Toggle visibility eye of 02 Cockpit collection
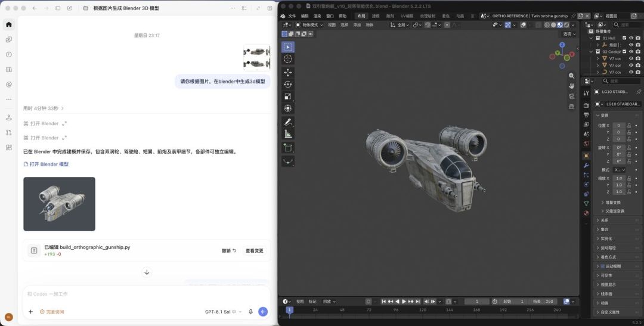 (x=631, y=52)
